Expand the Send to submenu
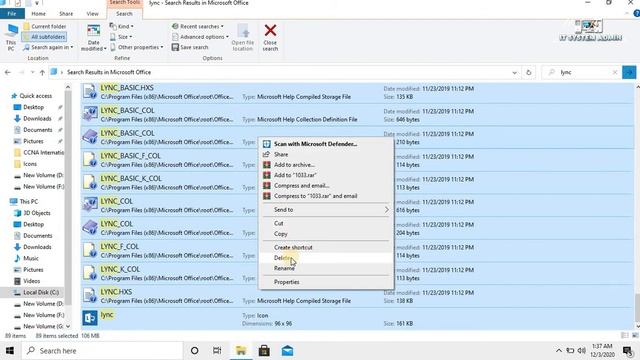This screenshot has height=360, width=640. click(326, 210)
